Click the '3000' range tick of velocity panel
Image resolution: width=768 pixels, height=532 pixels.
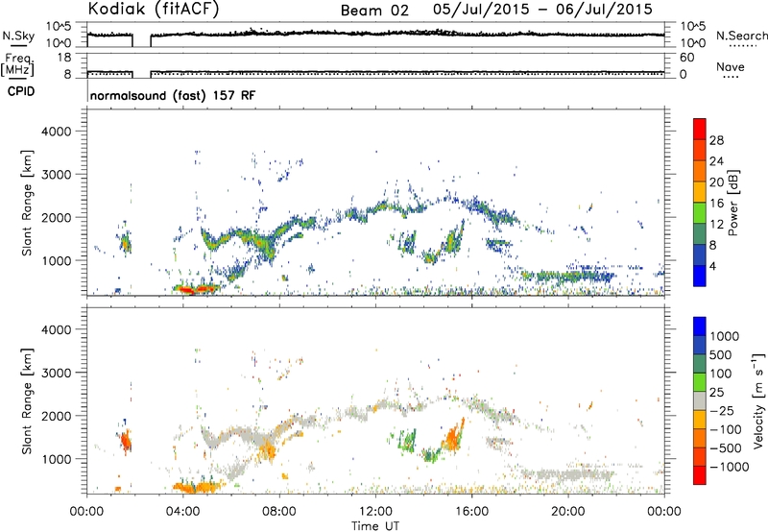click(57, 373)
